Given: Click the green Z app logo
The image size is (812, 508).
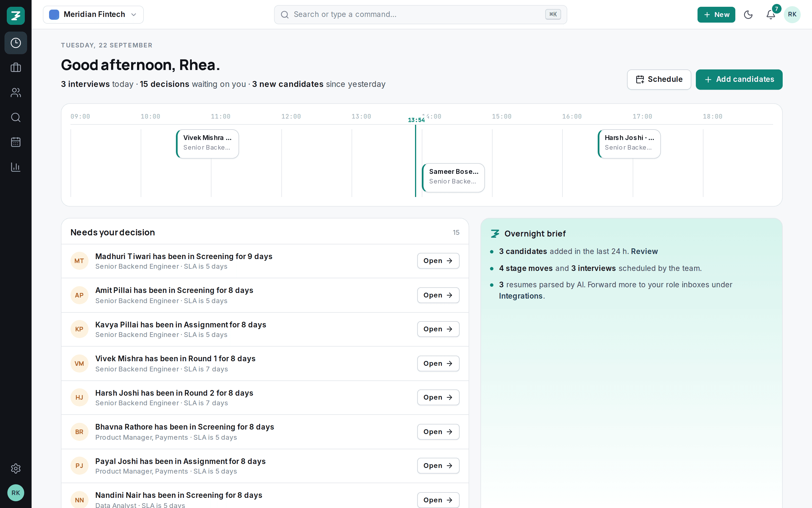Looking at the screenshot, I should 16,16.
